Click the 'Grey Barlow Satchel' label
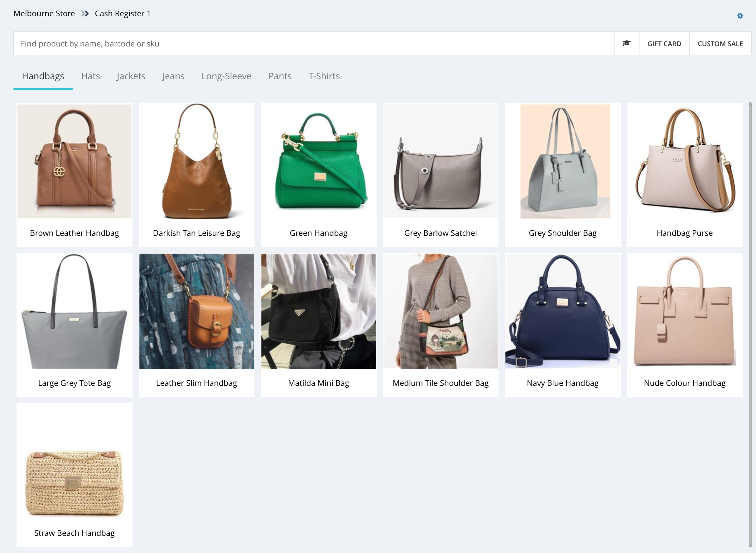The image size is (756, 553). 440,233
